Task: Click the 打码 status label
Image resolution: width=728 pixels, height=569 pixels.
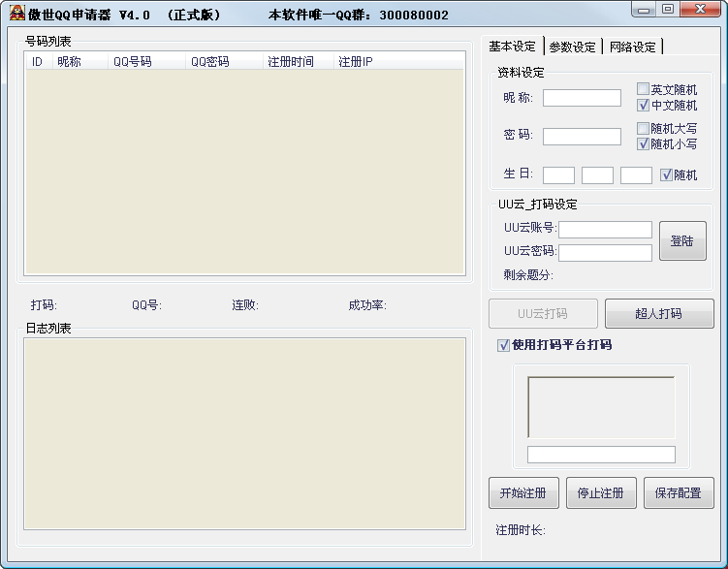Action: (x=44, y=305)
